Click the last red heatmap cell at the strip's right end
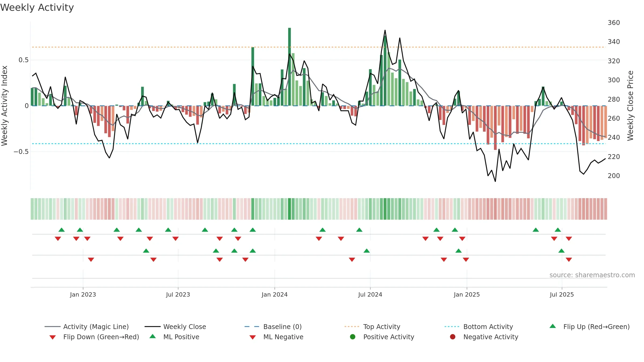The image size is (644, 362). [x=605, y=209]
